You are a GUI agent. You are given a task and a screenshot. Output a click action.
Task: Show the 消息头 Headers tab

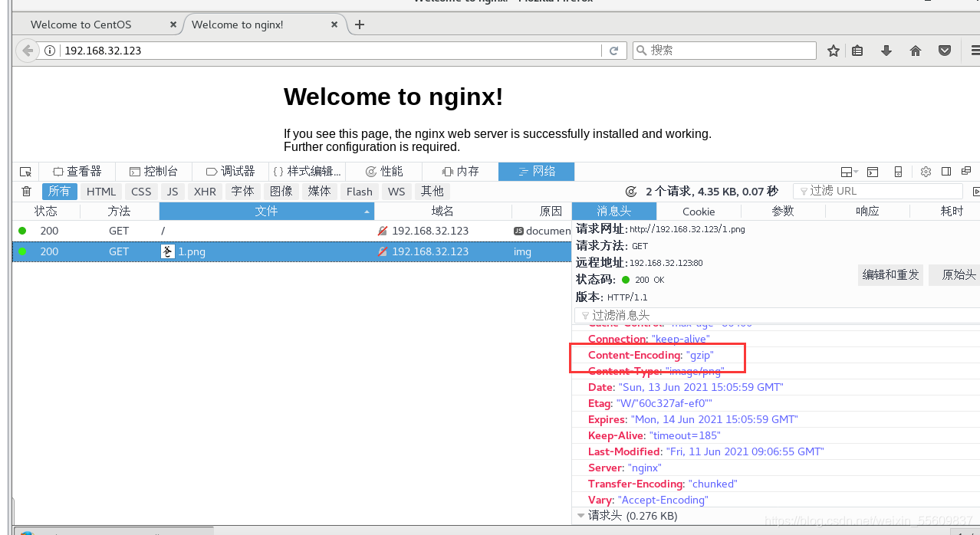614,212
